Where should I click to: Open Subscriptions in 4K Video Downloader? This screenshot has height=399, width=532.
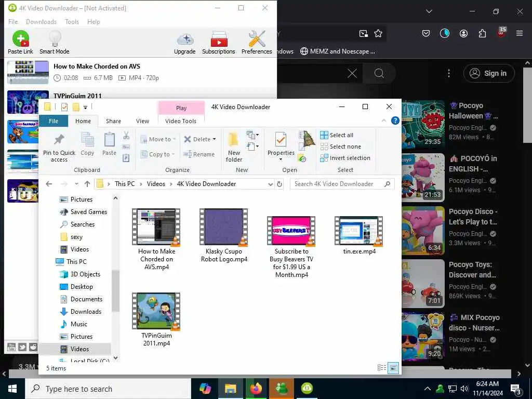pos(219,43)
